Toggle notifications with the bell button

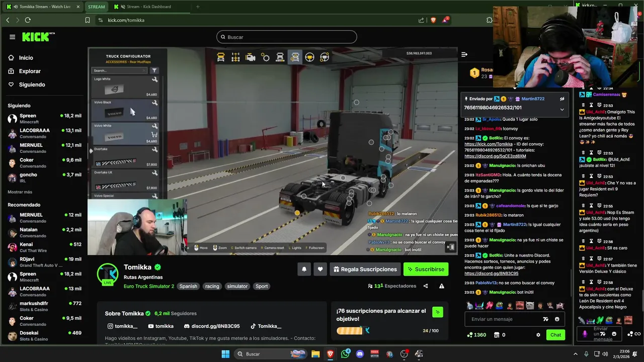304,269
